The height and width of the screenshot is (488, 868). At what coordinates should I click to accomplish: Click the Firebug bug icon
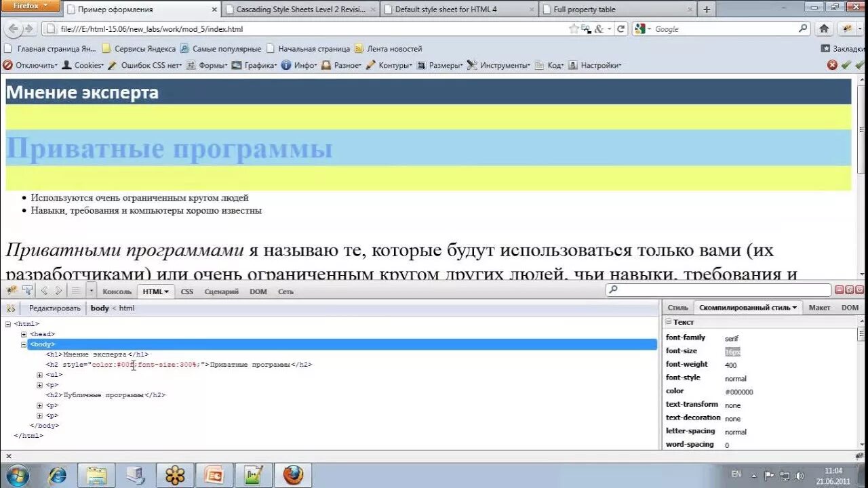(11, 289)
